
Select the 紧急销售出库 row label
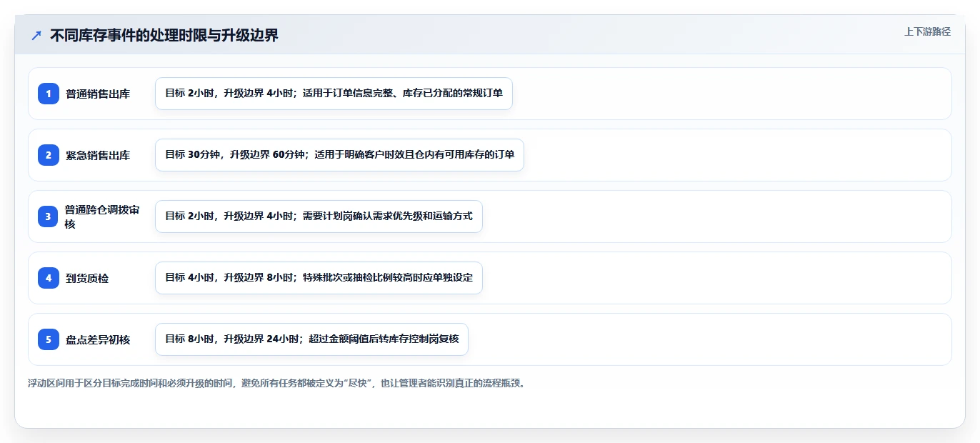pos(98,155)
